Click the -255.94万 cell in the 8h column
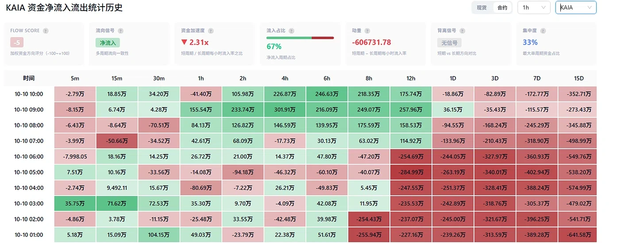This screenshot has width=644, height=243. [x=369, y=235]
